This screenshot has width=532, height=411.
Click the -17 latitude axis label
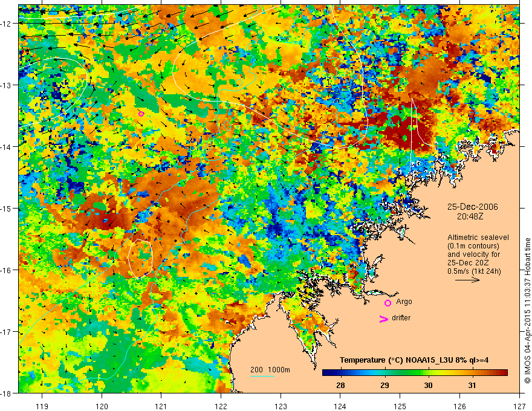point(7,332)
